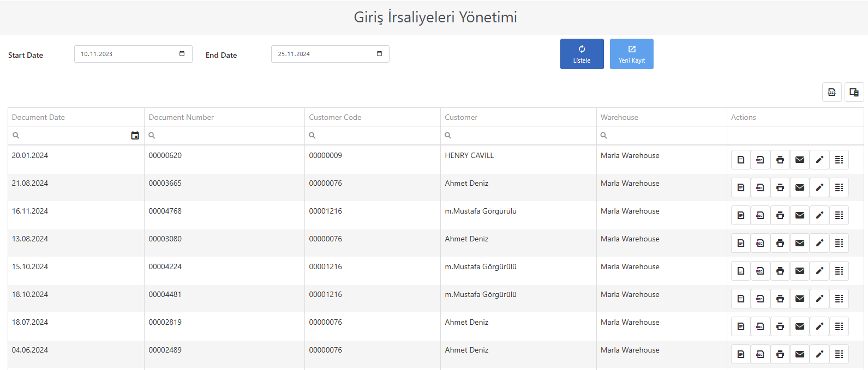Edit document 00003665 with pencil icon
This screenshot has width=868, height=370.
pyautogui.click(x=819, y=187)
